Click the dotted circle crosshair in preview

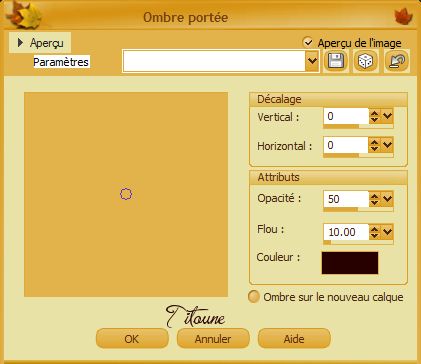[126, 194]
